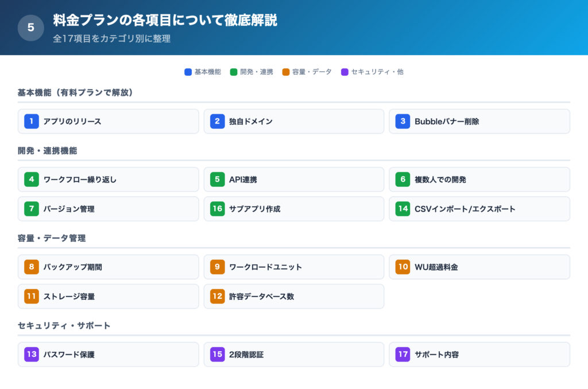Image resolution: width=588 pixels, height=389 pixels.
Task: Select the badge 6 on 複数人での開発
Action: point(403,179)
